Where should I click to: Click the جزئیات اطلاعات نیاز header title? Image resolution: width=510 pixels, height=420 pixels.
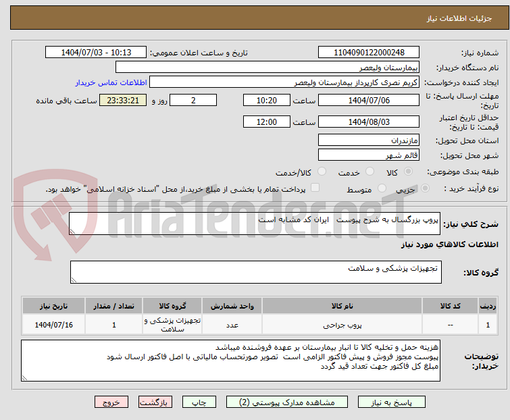pyautogui.click(x=459, y=18)
